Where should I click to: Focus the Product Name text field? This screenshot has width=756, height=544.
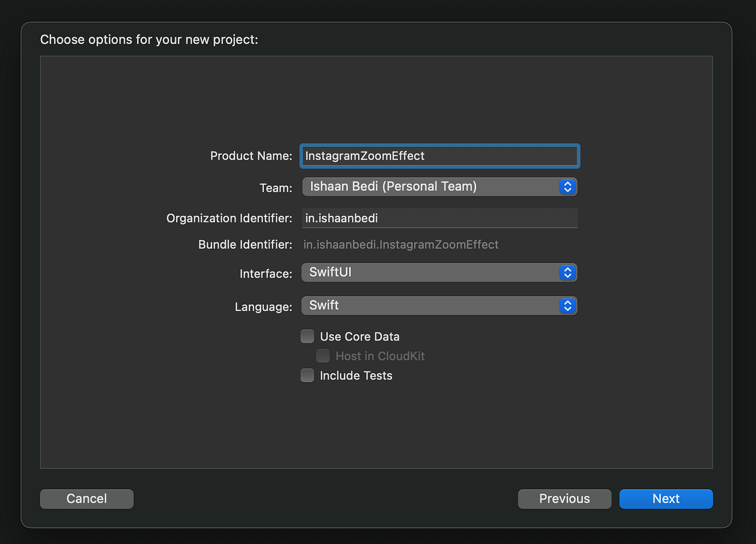point(440,156)
